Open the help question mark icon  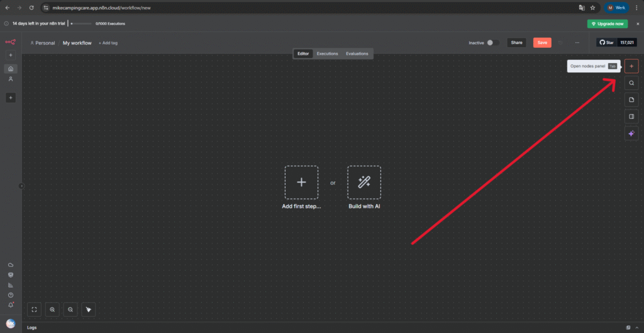11,295
